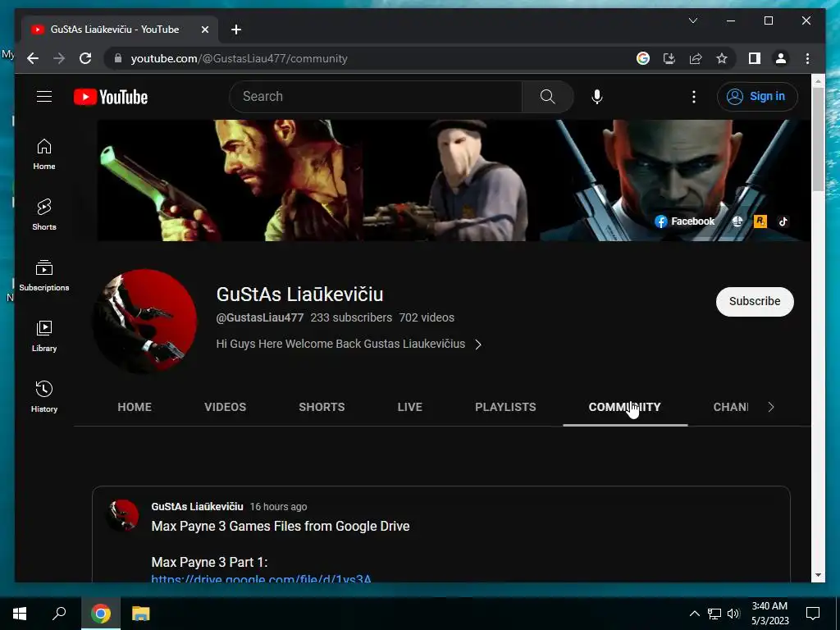Reload the page in Chrome

click(85, 58)
